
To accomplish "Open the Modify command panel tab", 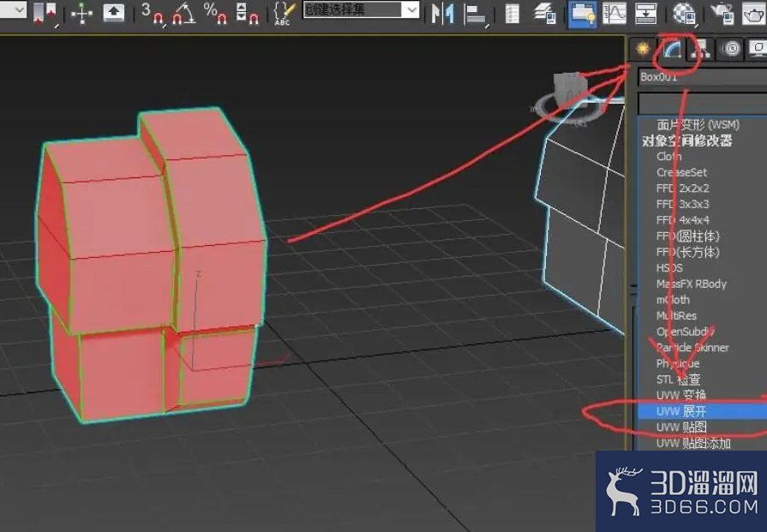I will coord(673,50).
